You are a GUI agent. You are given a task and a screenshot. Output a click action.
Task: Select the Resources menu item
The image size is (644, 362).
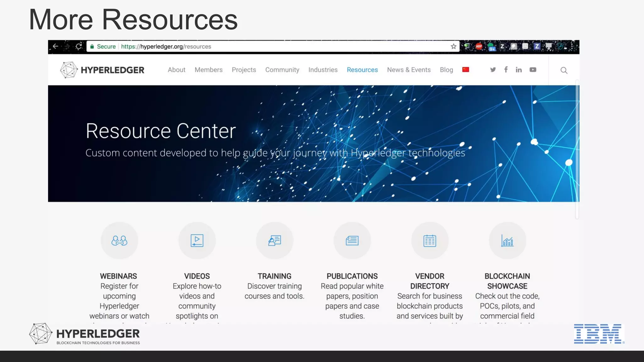pos(362,70)
